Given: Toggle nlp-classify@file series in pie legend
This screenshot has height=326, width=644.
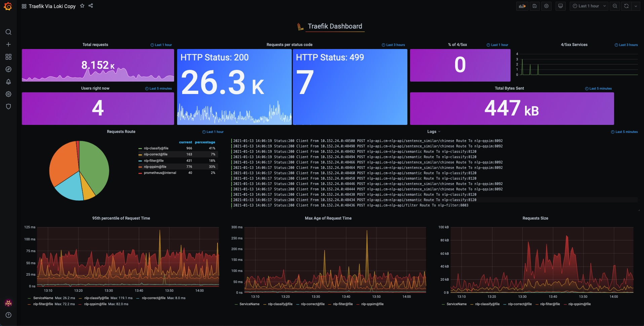Looking at the screenshot, I should click(156, 148).
